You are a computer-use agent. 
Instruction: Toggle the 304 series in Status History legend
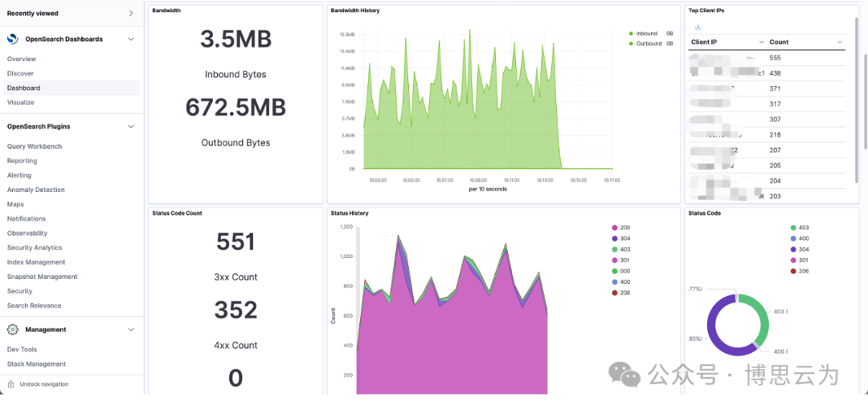click(x=621, y=238)
